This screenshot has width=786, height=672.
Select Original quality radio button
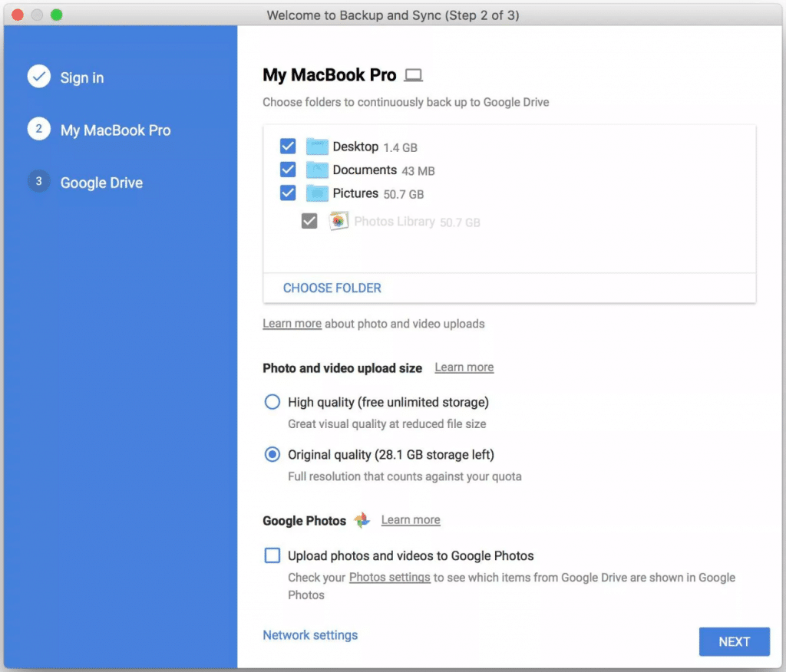(x=272, y=455)
